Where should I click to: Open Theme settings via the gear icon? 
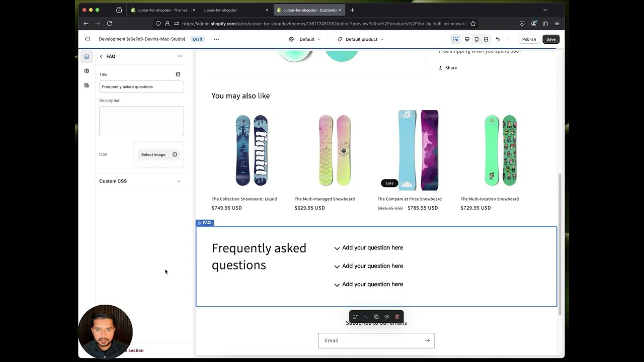(x=87, y=71)
